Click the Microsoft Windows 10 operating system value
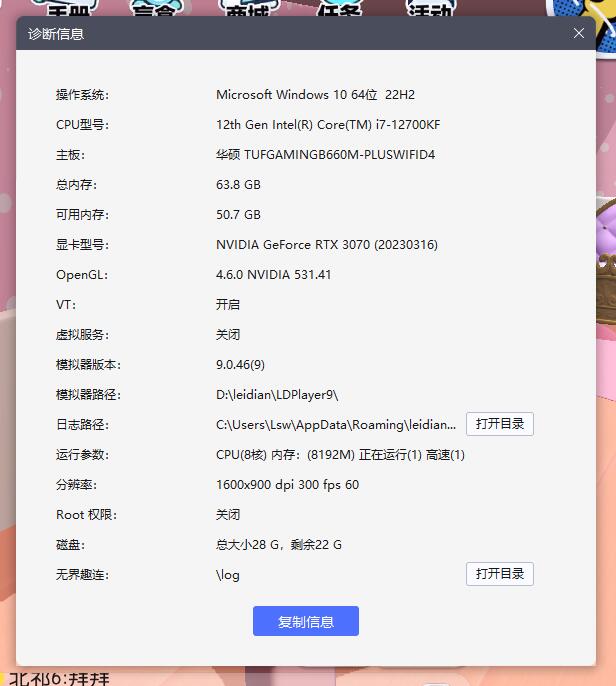616x686 pixels. [315, 95]
